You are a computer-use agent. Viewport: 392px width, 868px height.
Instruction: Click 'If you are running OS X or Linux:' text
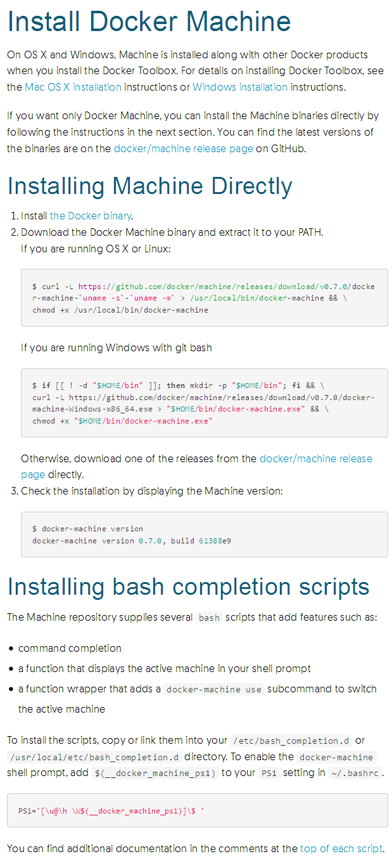tap(96, 249)
